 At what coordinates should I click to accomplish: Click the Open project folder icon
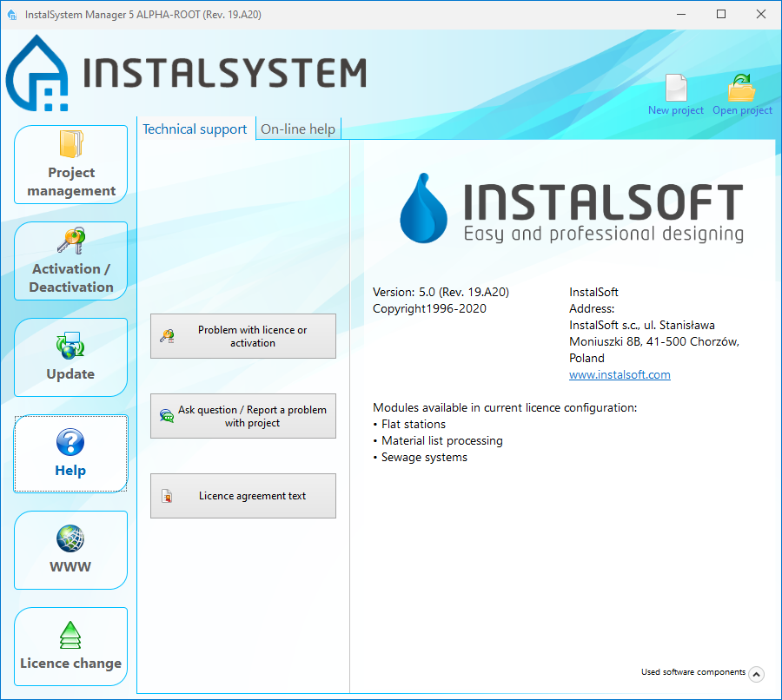pyautogui.click(x=742, y=88)
